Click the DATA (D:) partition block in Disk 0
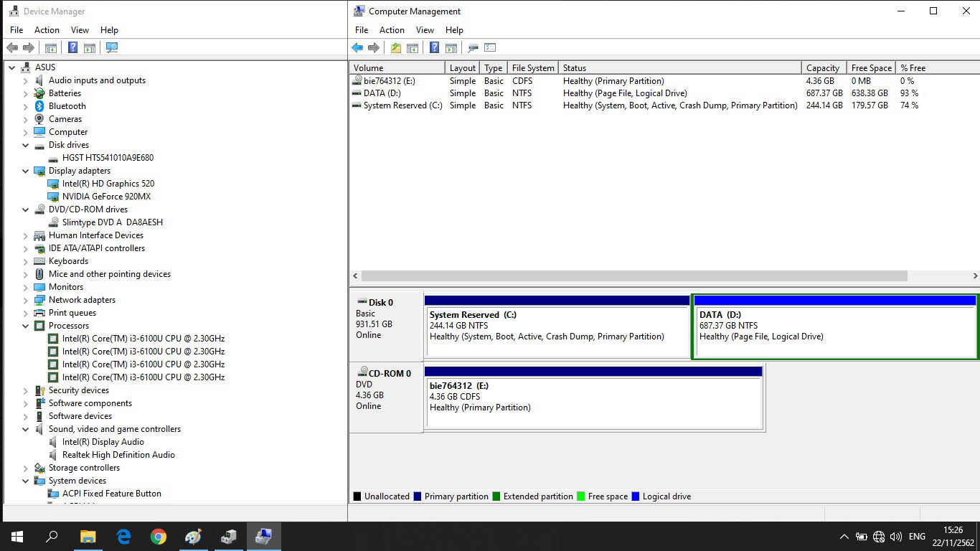The width and height of the screenshot is (980, 551). tap(834, 331)
